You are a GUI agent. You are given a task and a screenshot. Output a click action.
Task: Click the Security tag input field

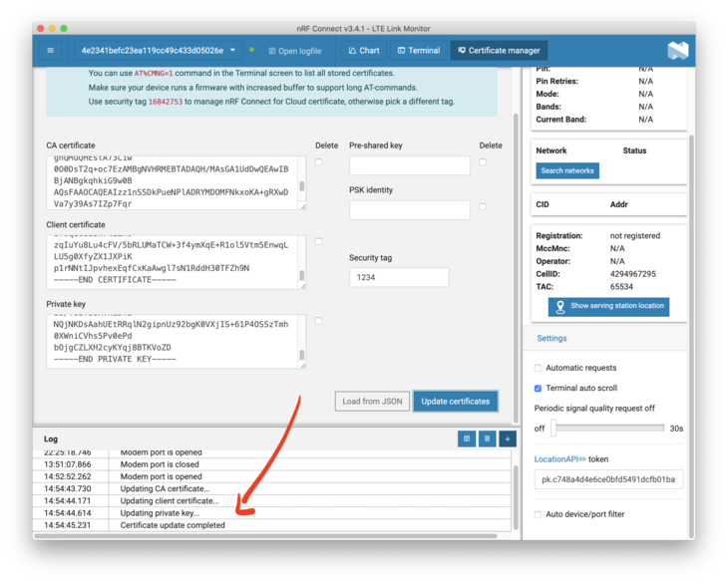[398, 277]
